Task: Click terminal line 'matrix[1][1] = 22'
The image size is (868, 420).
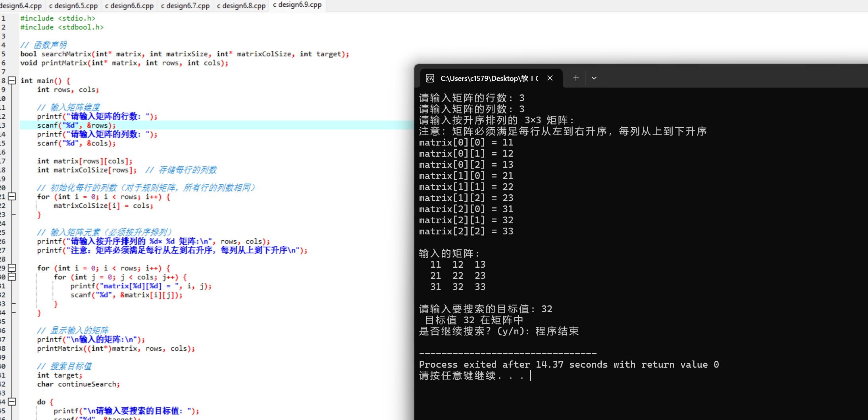Action: (x=466, y=187)
